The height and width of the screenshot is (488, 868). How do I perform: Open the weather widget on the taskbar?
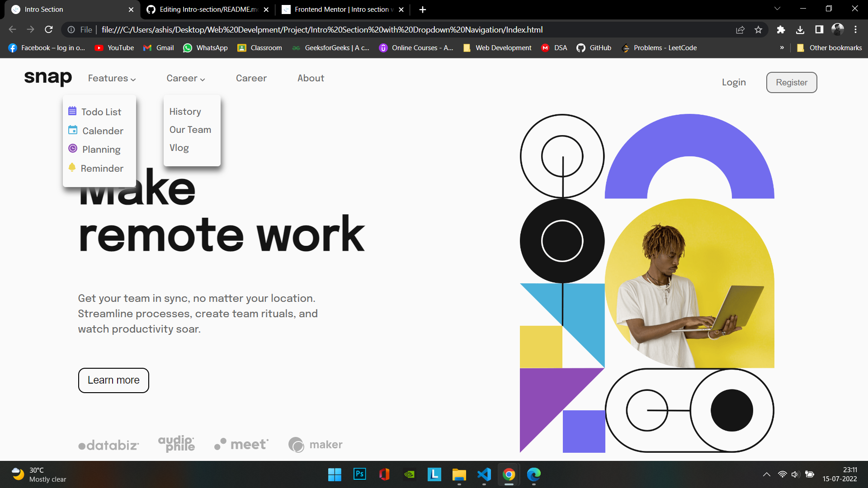(39, 474)
